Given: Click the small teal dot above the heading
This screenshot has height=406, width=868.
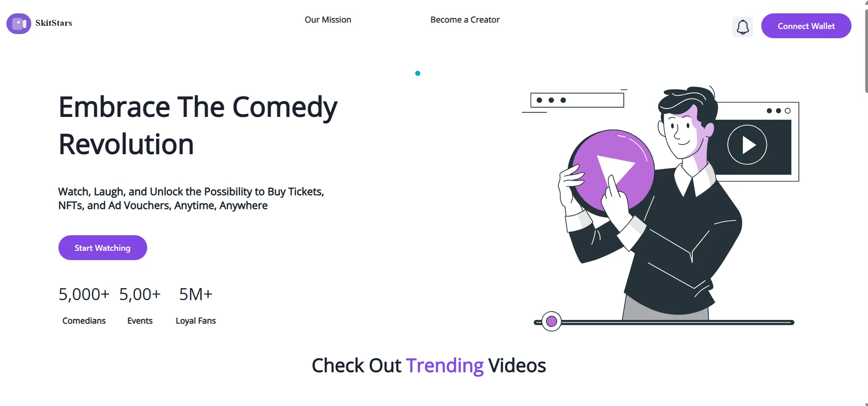Looking at the screenshot, I should tap(418, 73).
